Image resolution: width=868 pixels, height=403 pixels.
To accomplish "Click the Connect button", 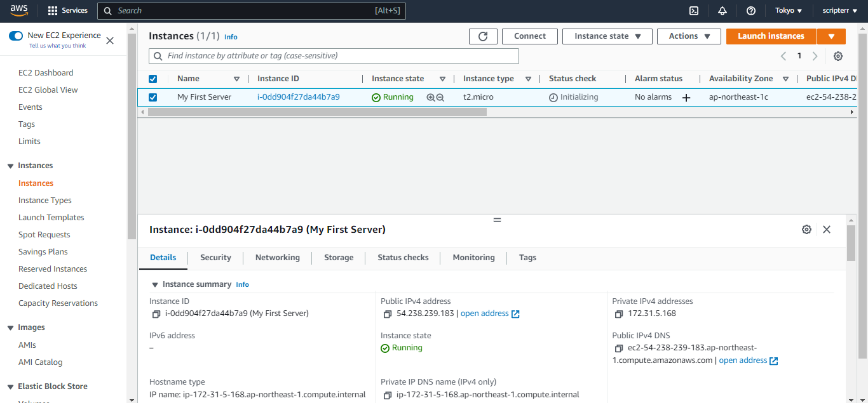I will (530, 36).
